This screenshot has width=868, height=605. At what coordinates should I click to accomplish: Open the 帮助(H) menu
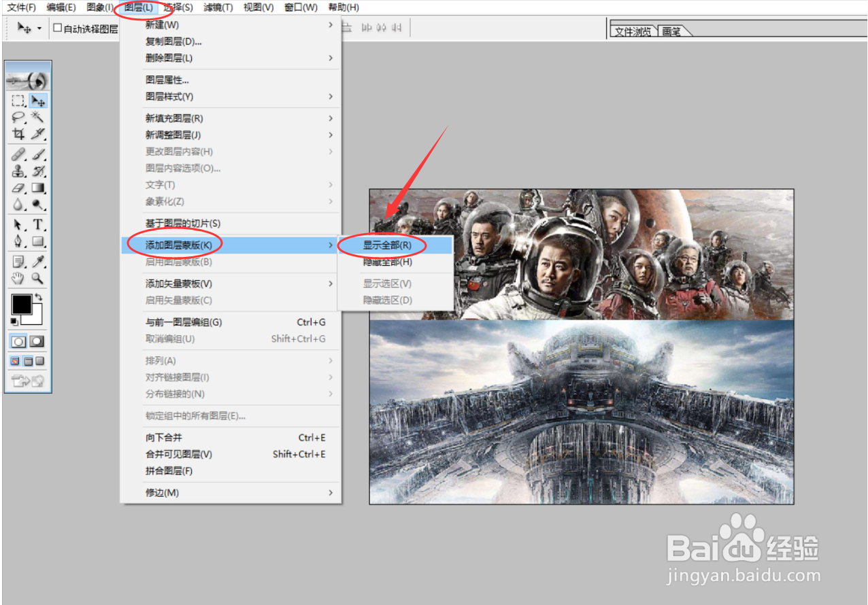[344, 7]
